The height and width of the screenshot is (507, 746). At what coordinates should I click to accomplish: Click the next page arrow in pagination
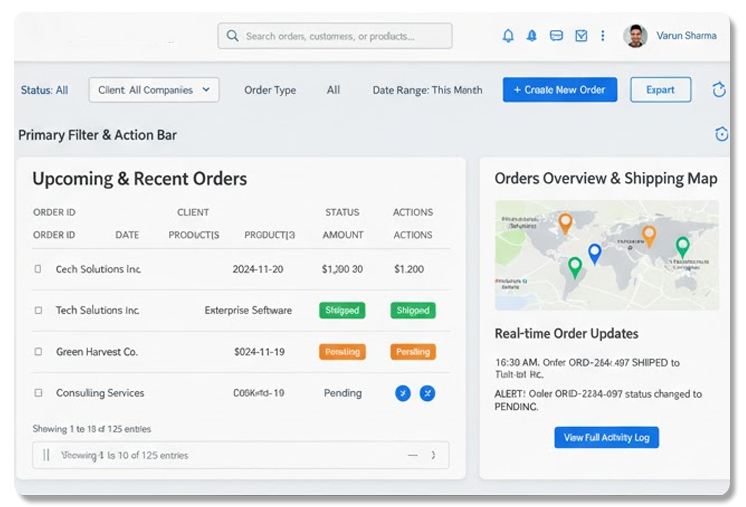(x=433, y=456)
